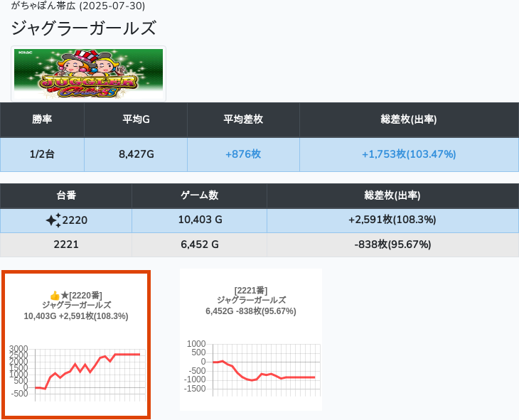Select the 1/2台 win rate cell

click(42, 154)
